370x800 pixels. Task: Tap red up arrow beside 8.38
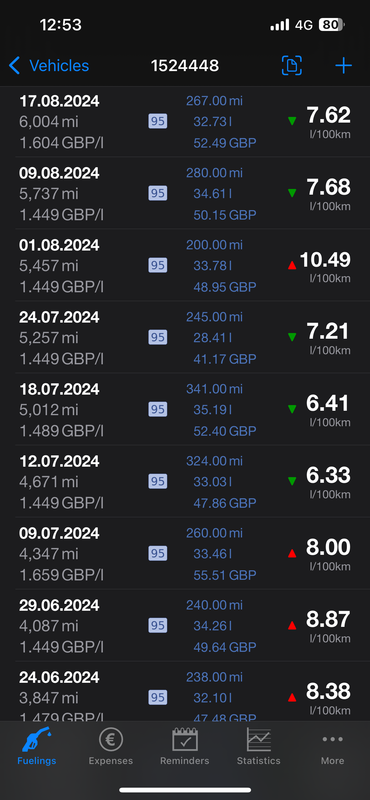pyautogui.click(x=292, y=697)
